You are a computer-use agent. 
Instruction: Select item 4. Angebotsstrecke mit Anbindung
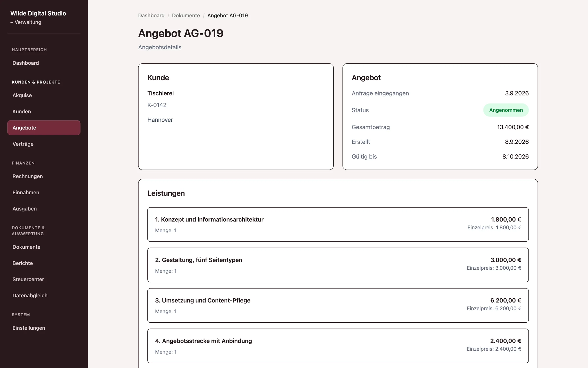point(338,346)
